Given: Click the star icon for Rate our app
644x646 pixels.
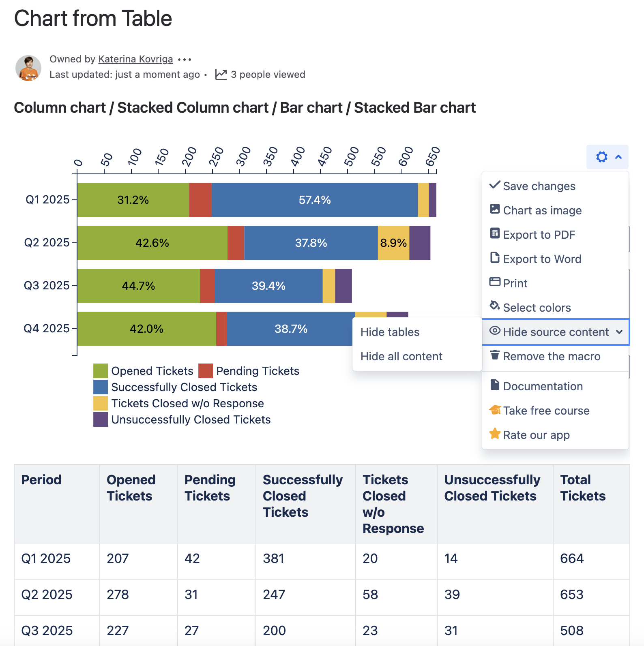Looking at the screenshot, I should coord(495,434).
